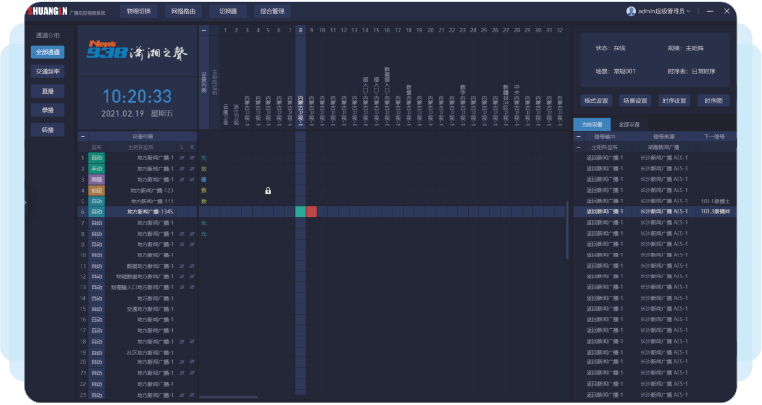The width and height of the screenshot is (762, 405).
Task: Click the orange status badge in row 4
Action: coord(97,190)
